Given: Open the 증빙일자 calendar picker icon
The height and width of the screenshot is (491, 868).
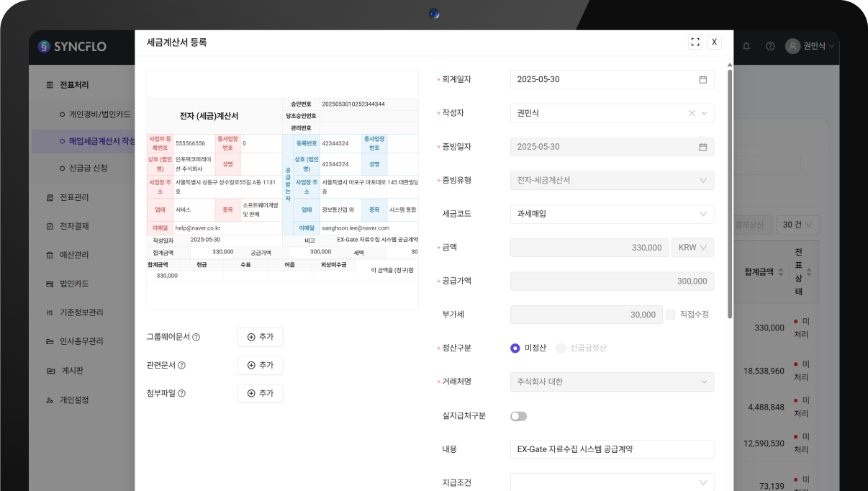Looking at the screenshot, I should [x=703, y=146].
